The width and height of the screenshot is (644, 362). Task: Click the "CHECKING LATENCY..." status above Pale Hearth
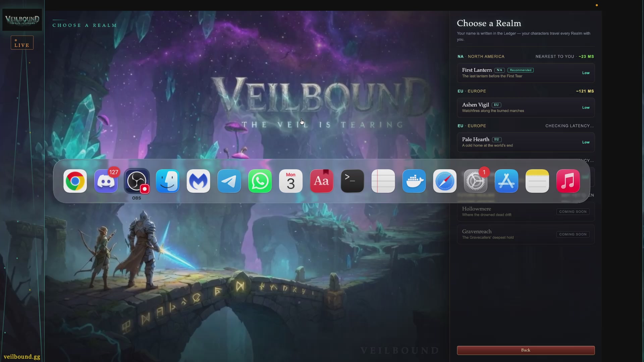(x=570, y=126)
